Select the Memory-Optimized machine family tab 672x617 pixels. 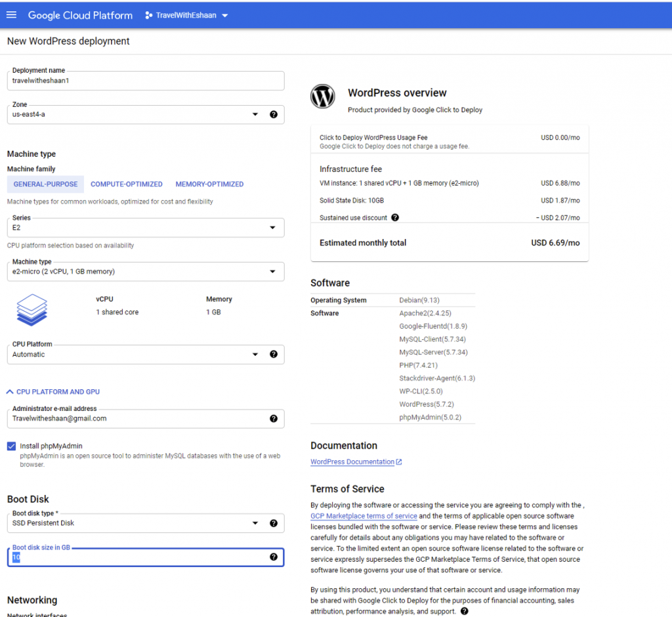(x=209, y=184)
